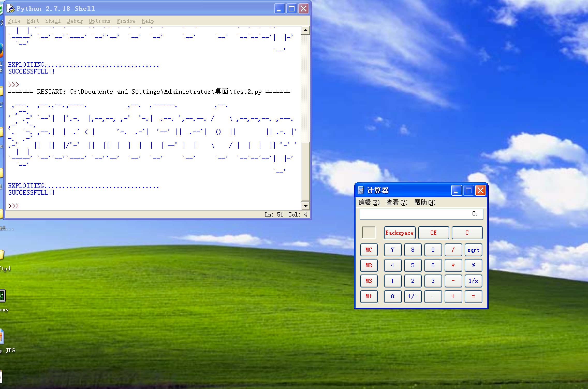The height and width of the screenshot is (389, 588).
Task: Close the calculator window
Action: tap(481, 191)
